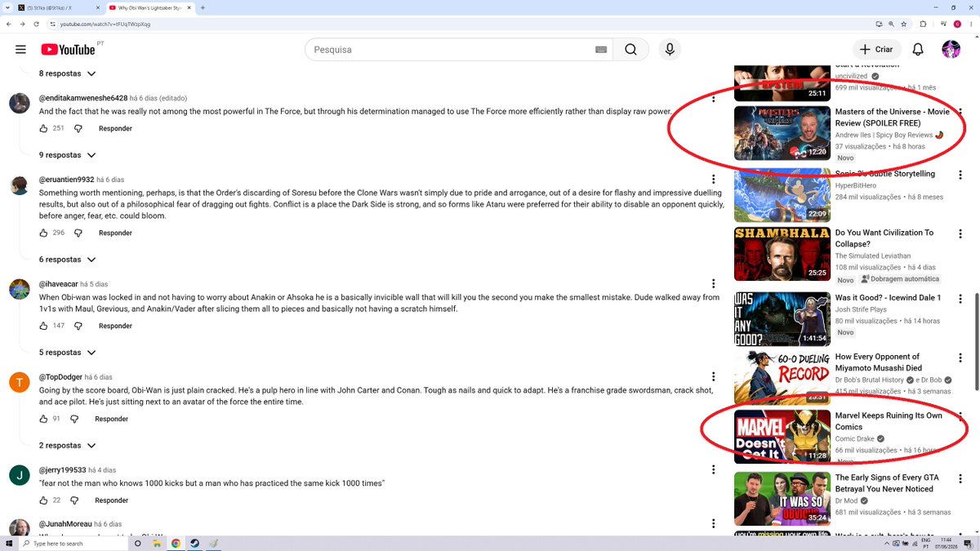Image resolution: width=980 pixels, height=551 pixels.
Task: Open Steam from the taskbar
Action: 194,543
